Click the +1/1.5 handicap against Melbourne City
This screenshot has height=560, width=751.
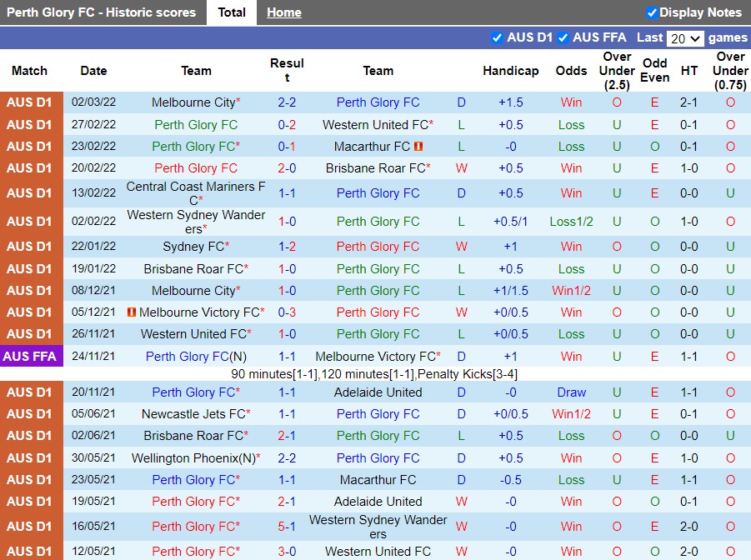click(511, 291)
